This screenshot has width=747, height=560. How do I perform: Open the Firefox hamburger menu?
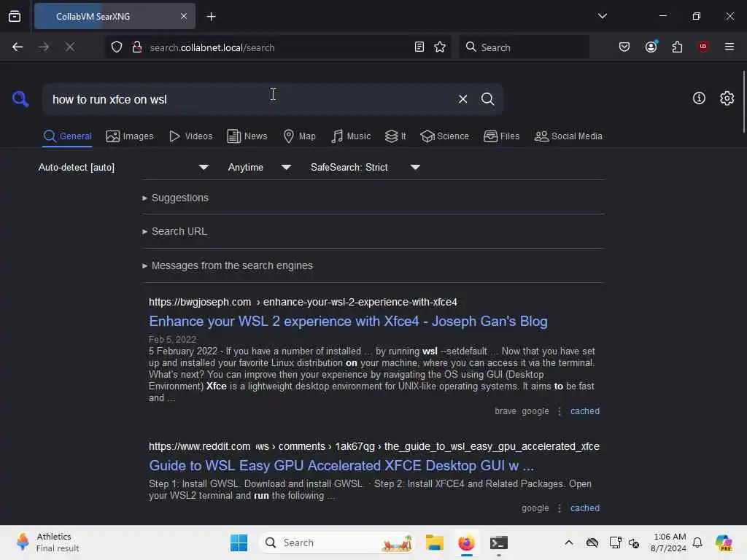729,47
